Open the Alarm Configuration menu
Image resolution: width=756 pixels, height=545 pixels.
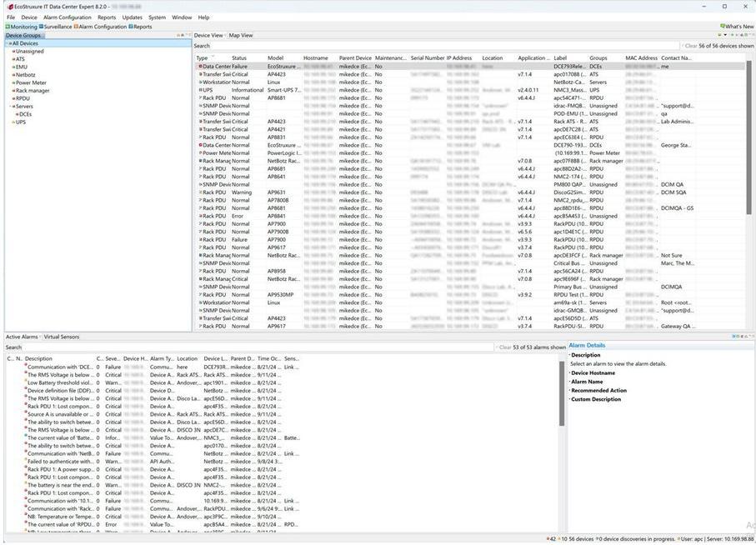tap(67, 17)
